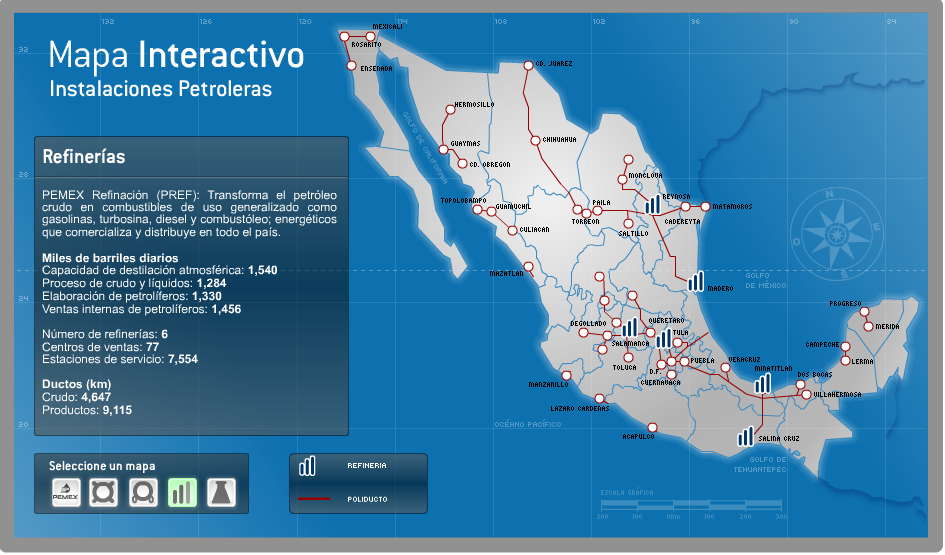Screen dimensions: 945x555
Task: Click the Matamoros node circle
Action: click(706, 207)
